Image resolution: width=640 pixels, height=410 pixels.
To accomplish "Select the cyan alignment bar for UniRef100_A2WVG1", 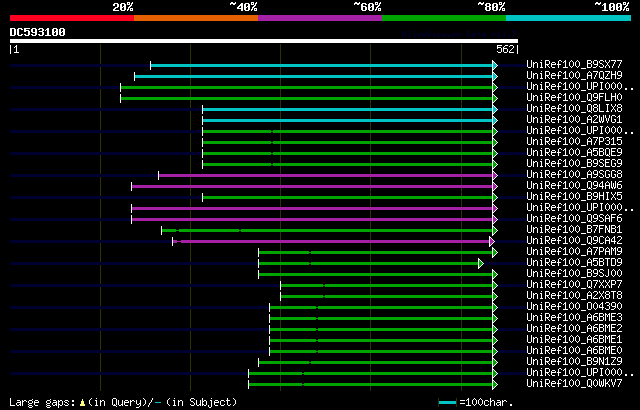I will [348, 120].
